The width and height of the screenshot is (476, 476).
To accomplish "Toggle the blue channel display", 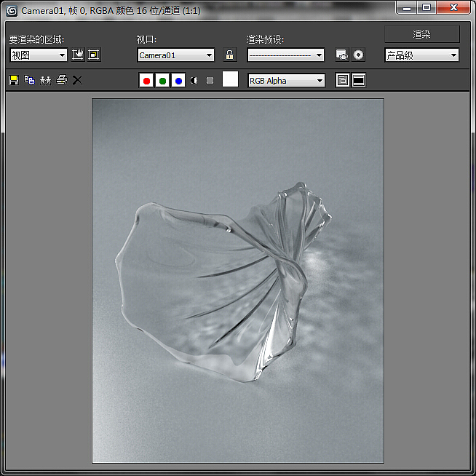I will coord(178,81).
